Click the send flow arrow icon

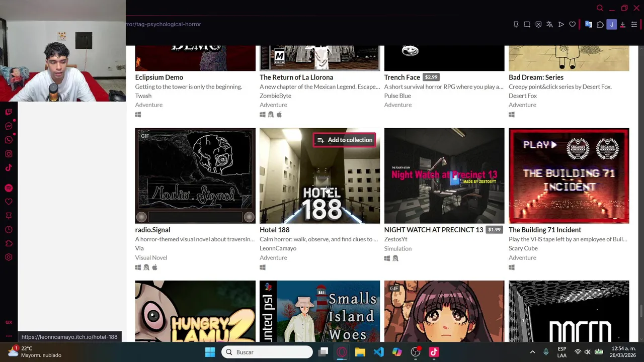click(x=561, y=24)
